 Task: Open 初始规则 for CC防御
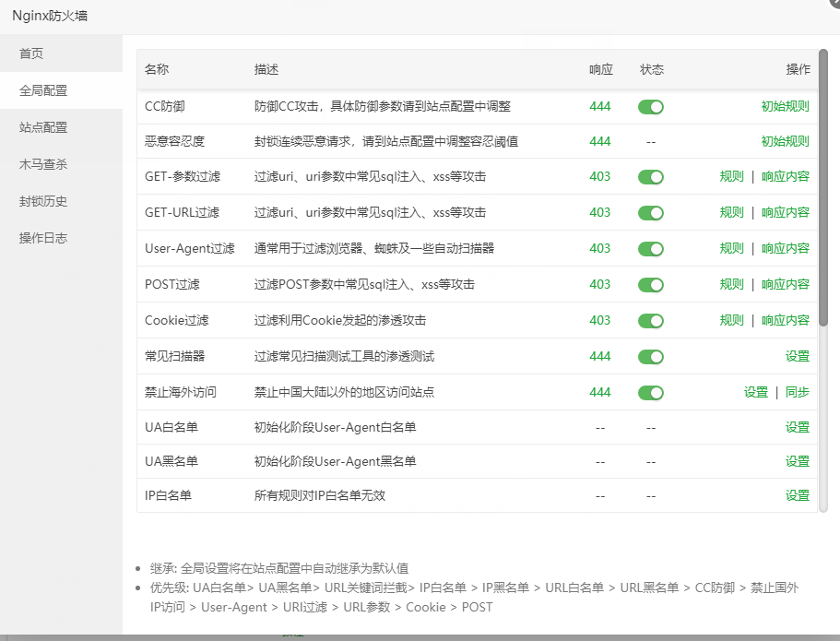(x=785, y=106)
